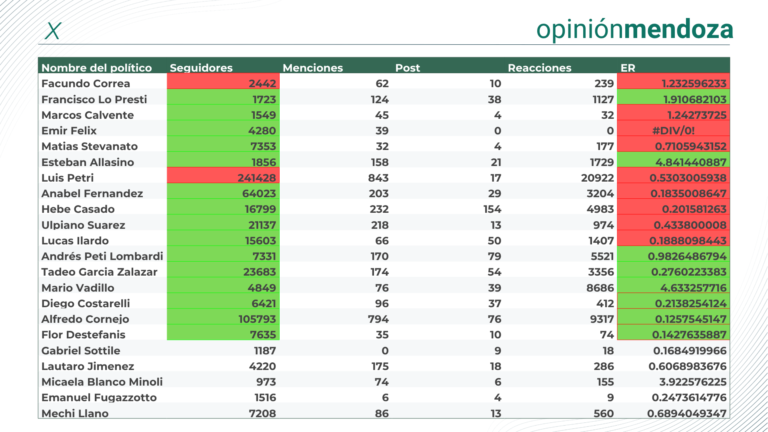Click Facundo Correa's followers cell 2442
The image size is (768, 432).
pos(223,83)
